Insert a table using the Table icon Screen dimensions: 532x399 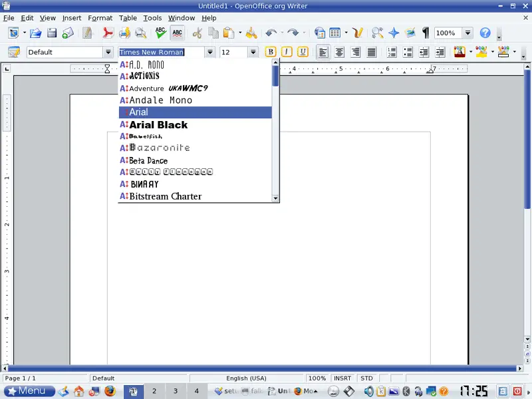[x=335, y=33]
